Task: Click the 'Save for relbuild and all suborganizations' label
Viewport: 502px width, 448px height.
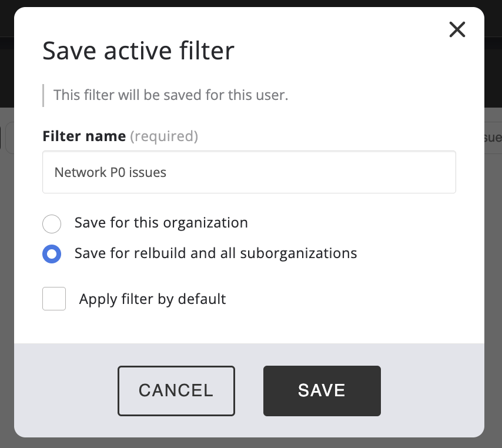Action: (216, 253)
